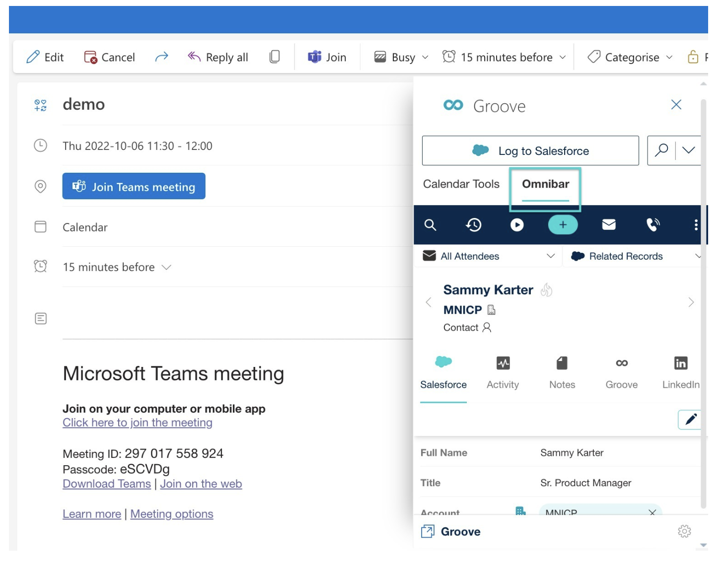Open the Meeting options link
This screenshot has height=572, width=728.
click(172, 514)
